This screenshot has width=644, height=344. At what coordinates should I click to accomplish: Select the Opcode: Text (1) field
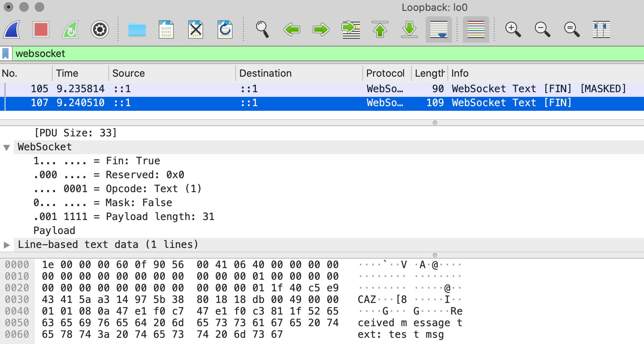pos(118,189)
